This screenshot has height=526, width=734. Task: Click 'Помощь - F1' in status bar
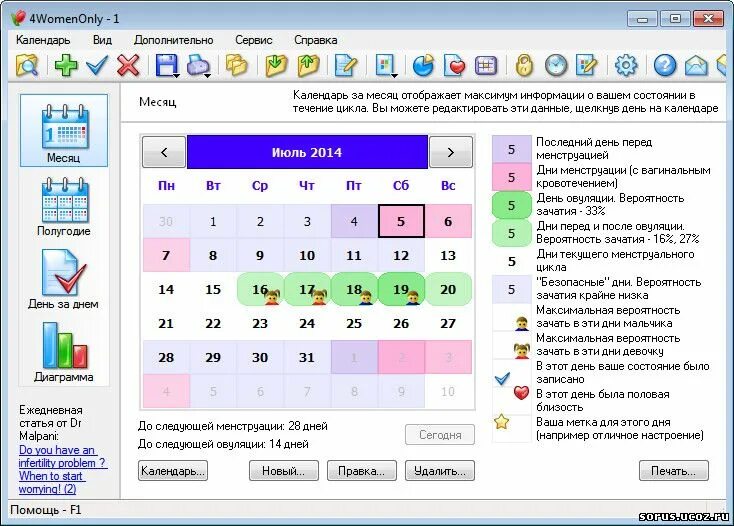(46, 510)
